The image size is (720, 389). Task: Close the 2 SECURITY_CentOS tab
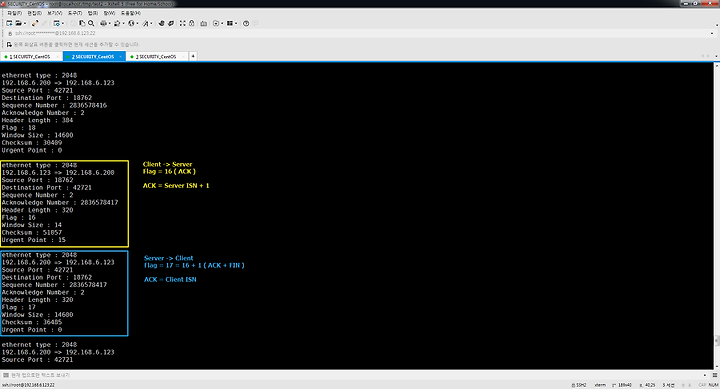[x=120, y=56]
